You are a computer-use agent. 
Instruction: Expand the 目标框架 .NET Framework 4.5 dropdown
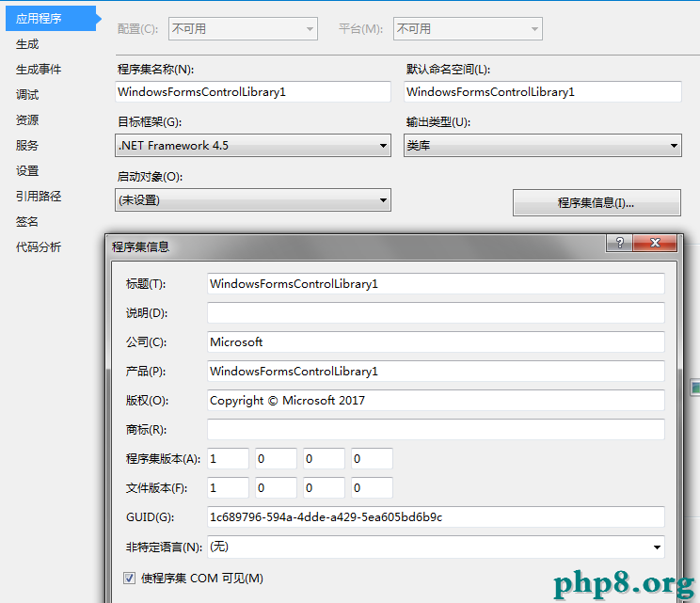253,146
